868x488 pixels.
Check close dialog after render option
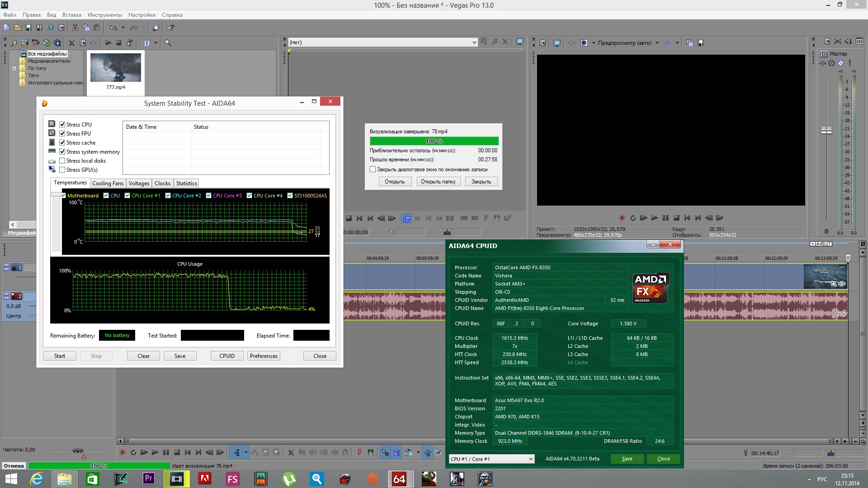click(373, 169)
